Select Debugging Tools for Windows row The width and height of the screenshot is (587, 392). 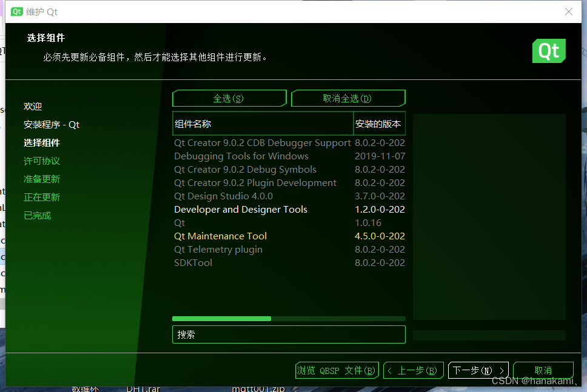click(x=289, y=156)
